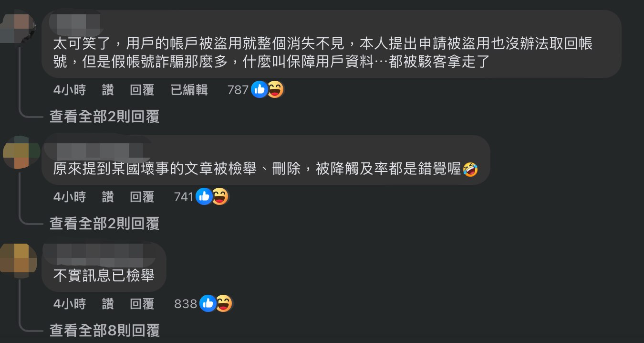The width and height of the screenshot is (644, 343).
Task: Reply to the comment about 某國壞事
Action: [x=142, y=196]
